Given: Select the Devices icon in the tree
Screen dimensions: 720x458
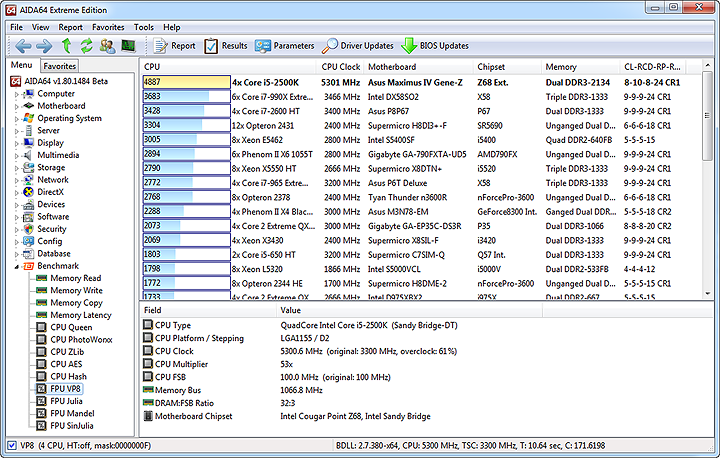Looking at the screenshot, I should 28,204.
